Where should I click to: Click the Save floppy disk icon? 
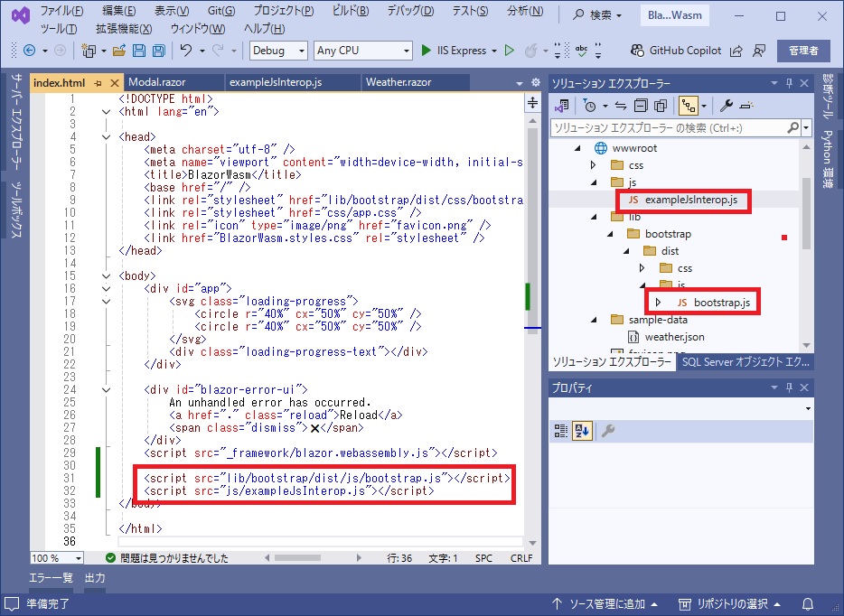click(139, 51)
